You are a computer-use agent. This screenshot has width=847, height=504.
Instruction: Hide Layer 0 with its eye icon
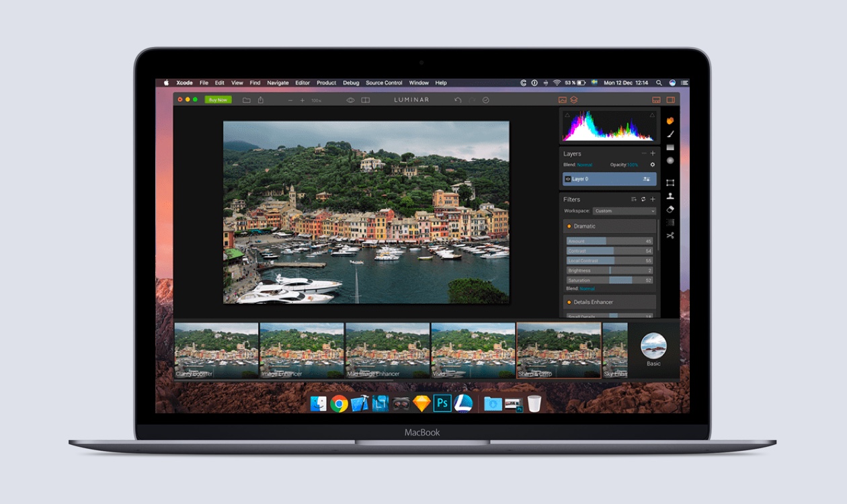tap(568, 179)
